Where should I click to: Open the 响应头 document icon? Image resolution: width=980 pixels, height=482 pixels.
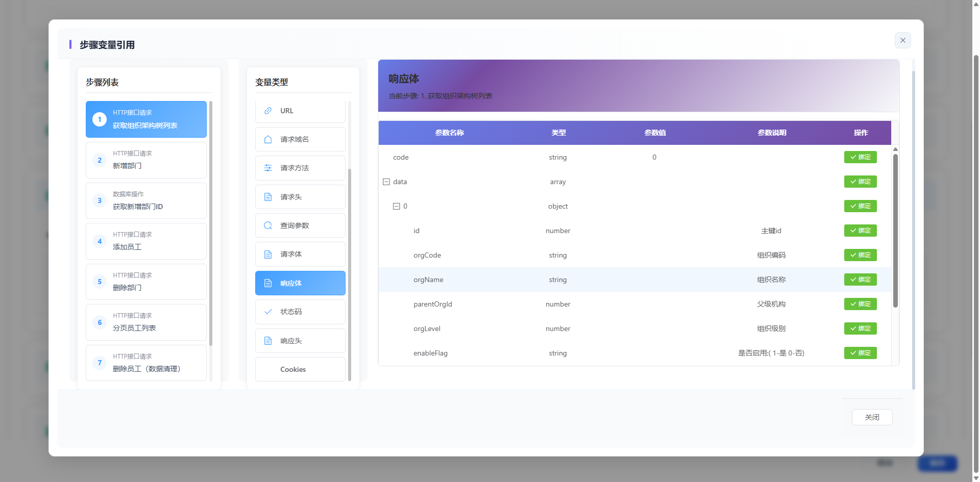267,340
